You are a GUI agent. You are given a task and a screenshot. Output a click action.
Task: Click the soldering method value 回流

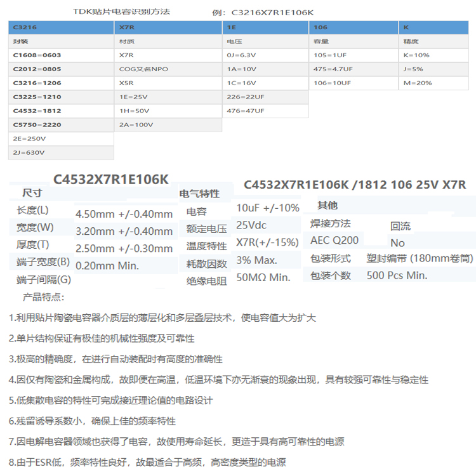point(400,226)
